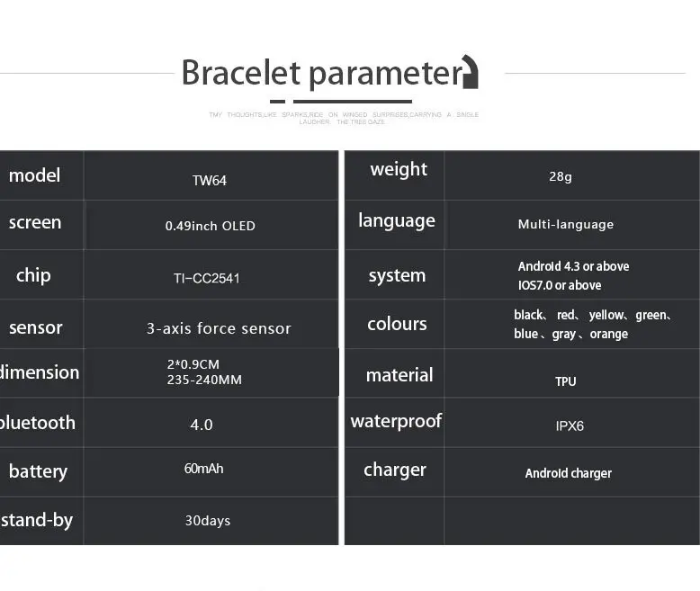Select the 'model' label cell
This screenshot has width=700, height=591.
[x=41, y=175]
